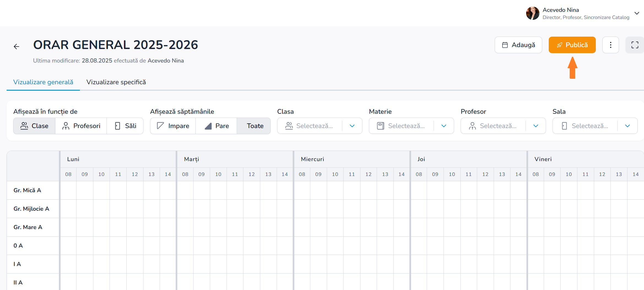The width and height of the screenshot is (644, 290).
Task: Open the Materie select field
Action: [x=411, y=126]
